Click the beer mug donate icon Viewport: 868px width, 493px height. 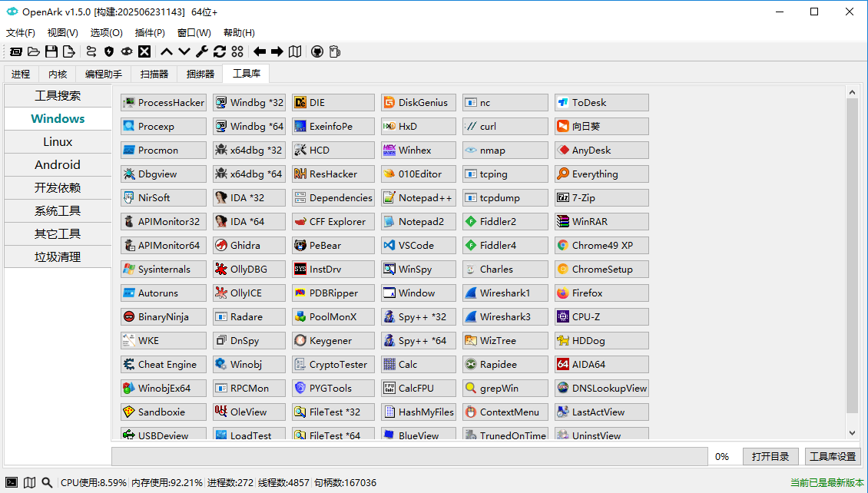pos(334,51)
